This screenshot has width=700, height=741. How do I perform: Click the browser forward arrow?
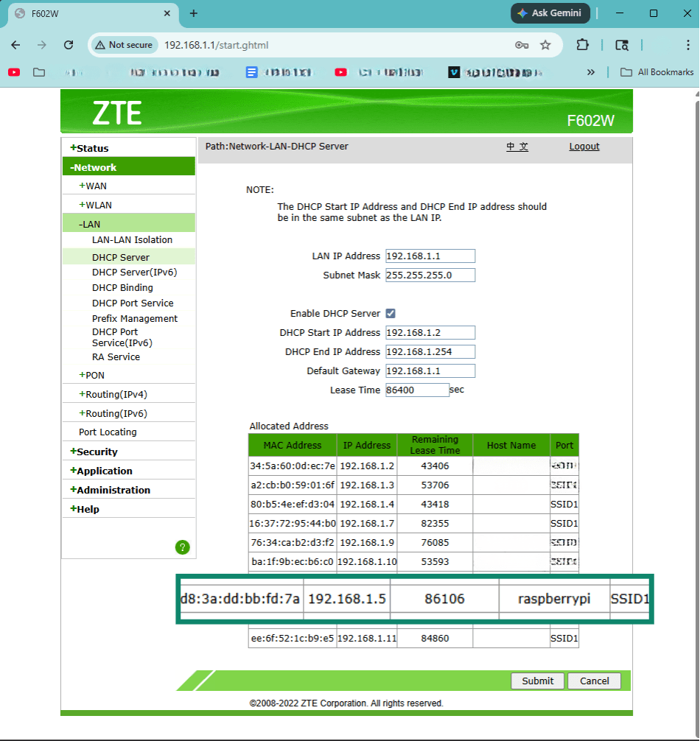pos(42,45)
